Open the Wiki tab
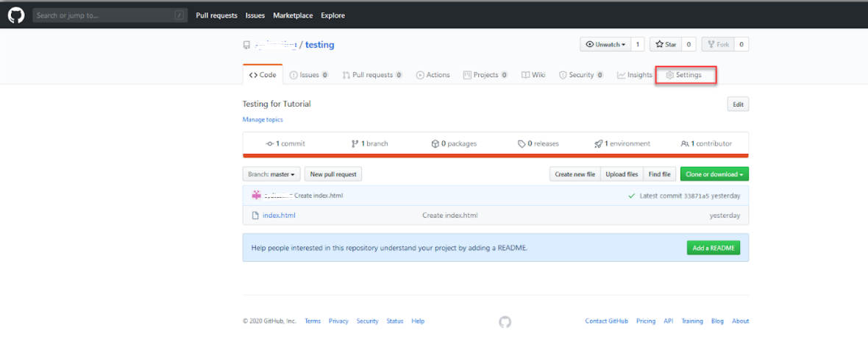 [x=533, y=75]
